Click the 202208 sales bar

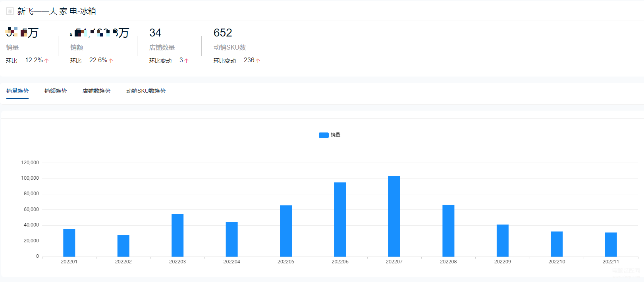tap(448, 231)
